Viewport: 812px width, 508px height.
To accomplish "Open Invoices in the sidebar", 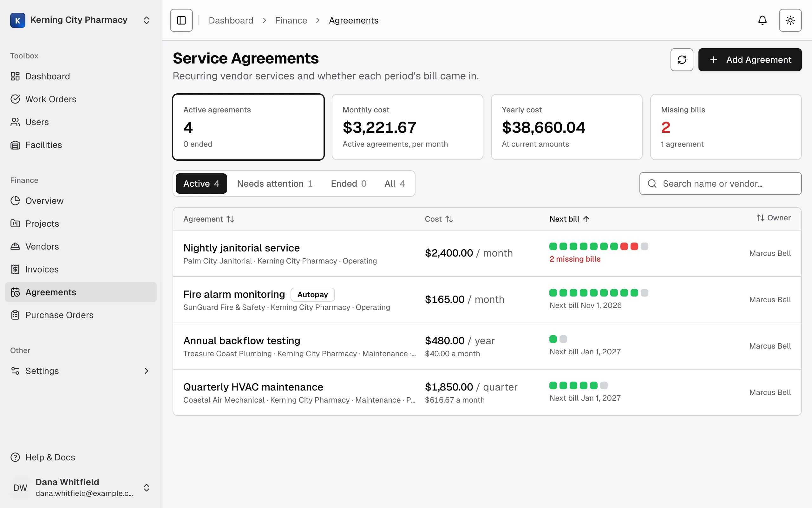I will click(x=81, y=269).
